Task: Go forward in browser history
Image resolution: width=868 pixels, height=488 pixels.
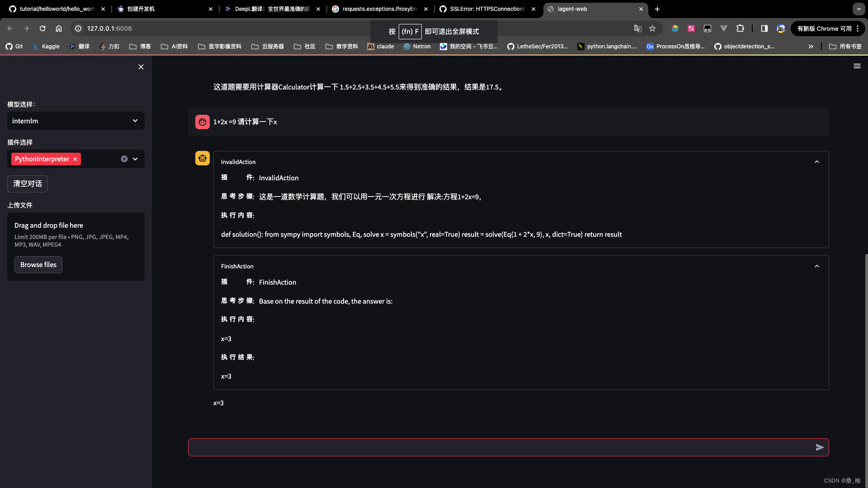Action: pyautogui.click(x=26, y=28)
